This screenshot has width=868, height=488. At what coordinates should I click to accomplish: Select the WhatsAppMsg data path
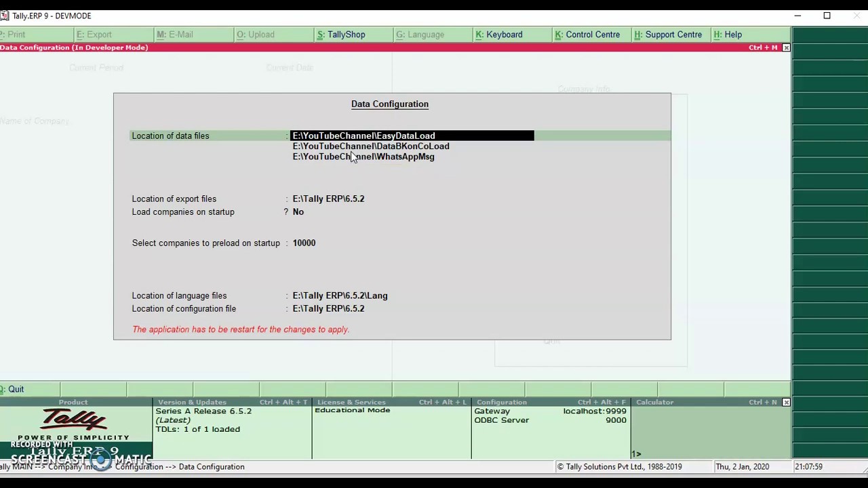(363, 157)
